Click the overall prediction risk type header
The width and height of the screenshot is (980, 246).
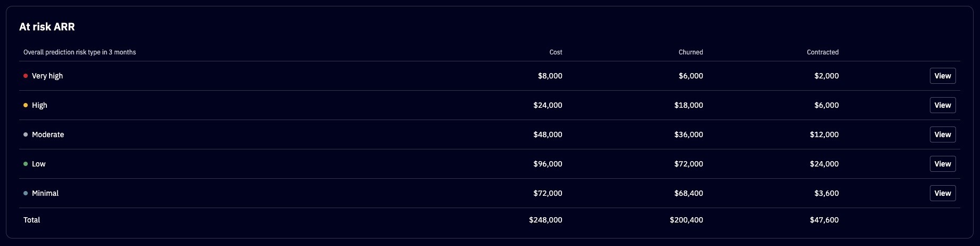coord(79,52)
